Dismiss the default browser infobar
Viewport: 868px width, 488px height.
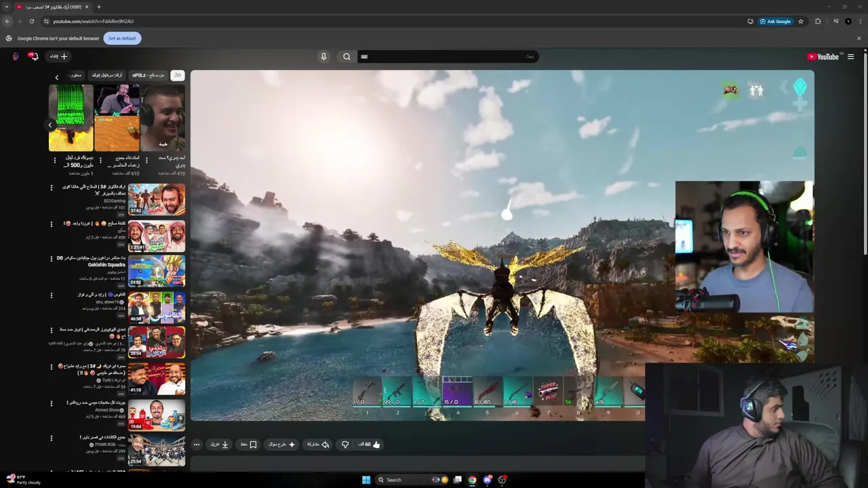[859, 39]
